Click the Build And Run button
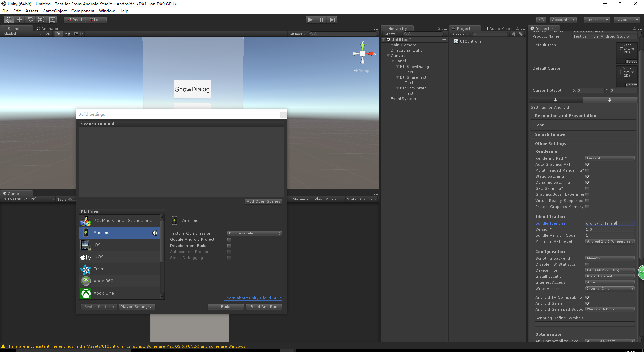Screen dimensions: 644x352 tap(264, 307)
